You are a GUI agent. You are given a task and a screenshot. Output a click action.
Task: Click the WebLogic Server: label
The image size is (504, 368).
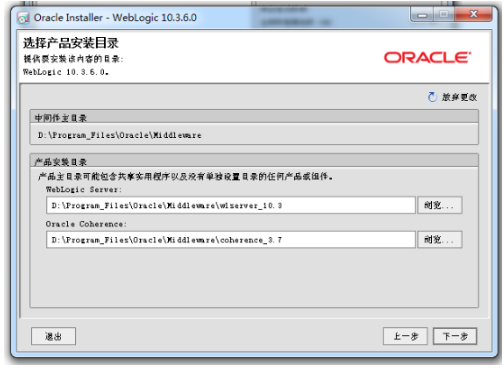84,189
